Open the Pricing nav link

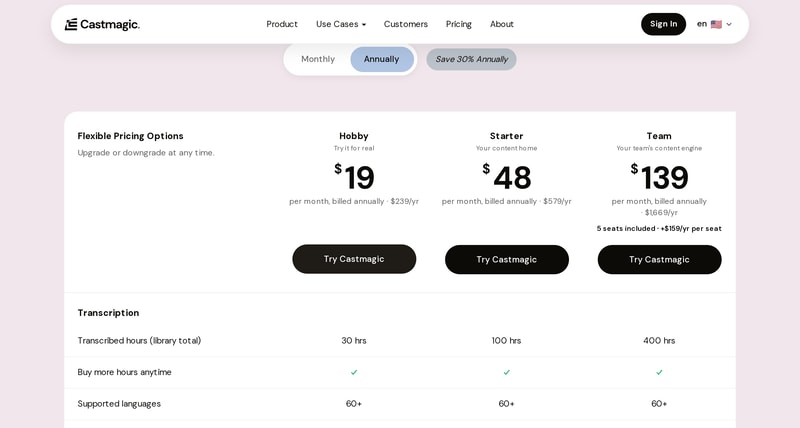(459, 24)
